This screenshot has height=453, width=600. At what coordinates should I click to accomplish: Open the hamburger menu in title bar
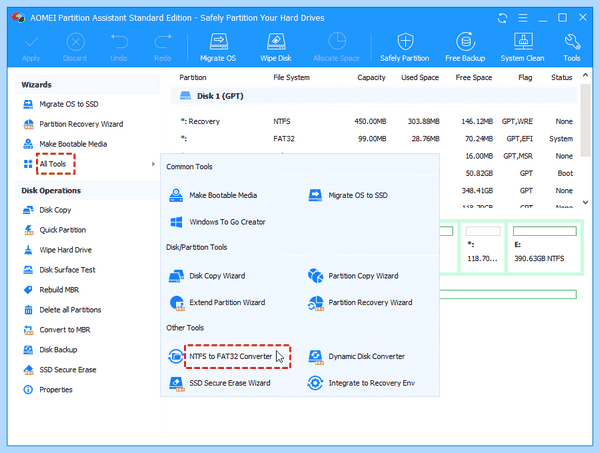pos(523,18)
